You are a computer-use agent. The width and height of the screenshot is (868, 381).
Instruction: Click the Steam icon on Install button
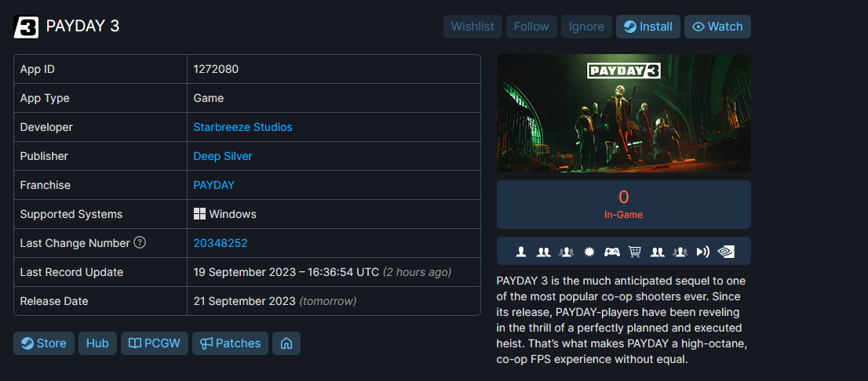click(630, 27)
